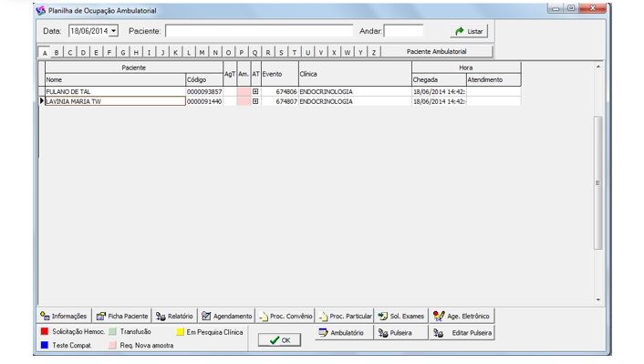
Task: Click the Relatório button
Action: [174, 316]
